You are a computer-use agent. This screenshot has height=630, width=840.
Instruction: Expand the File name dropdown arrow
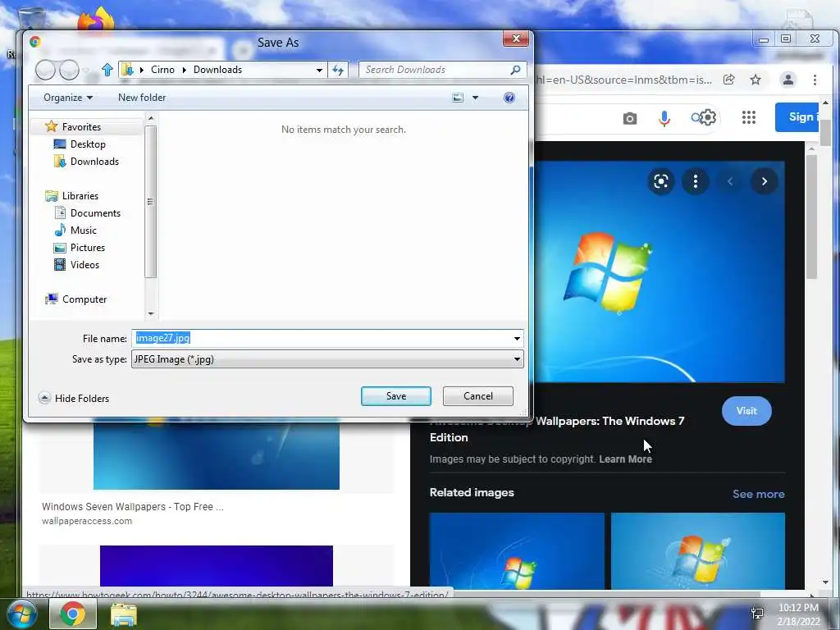click(517, 339)
